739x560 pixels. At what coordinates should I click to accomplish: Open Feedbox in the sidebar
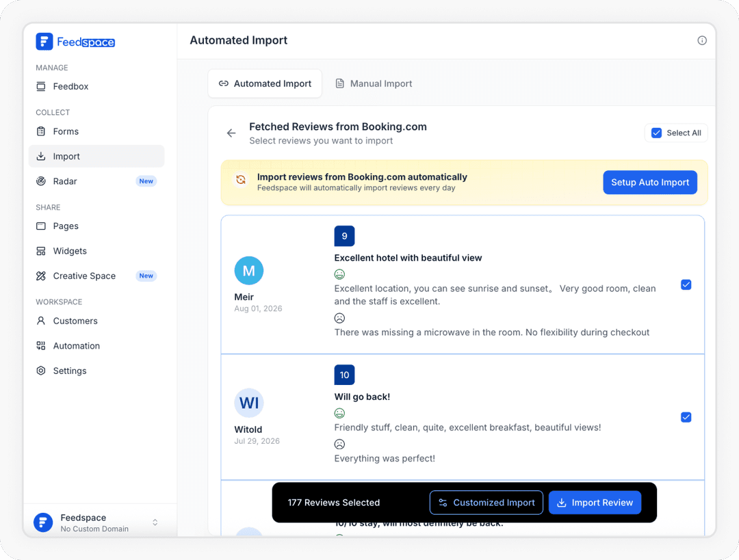tap(96, 86)
